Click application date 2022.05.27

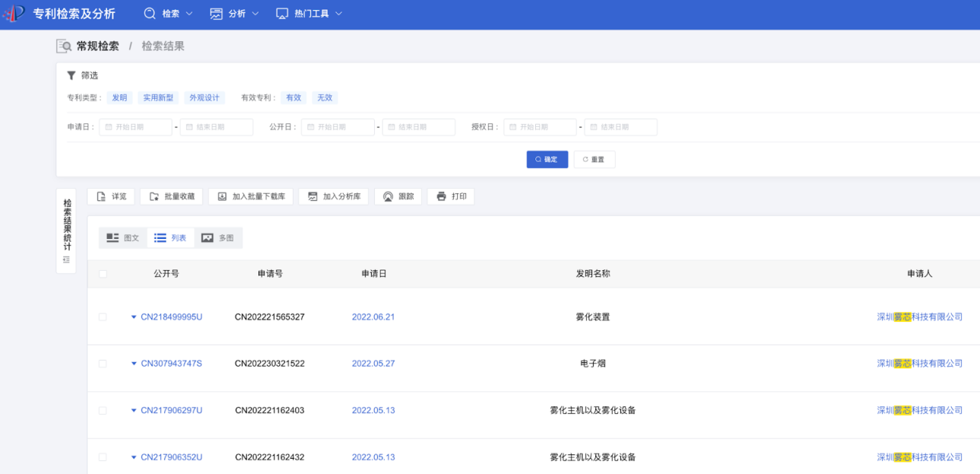pyautogui.click(x=373, y=364)
